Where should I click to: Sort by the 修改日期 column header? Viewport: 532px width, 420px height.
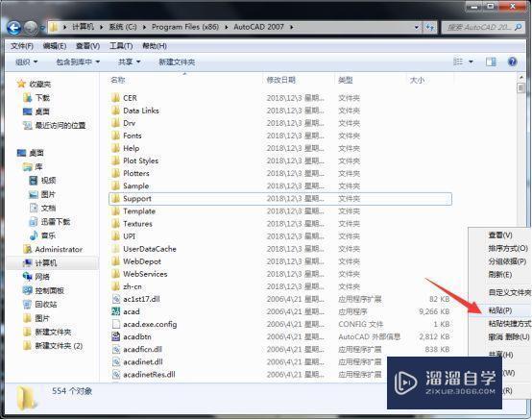pyautogui.click(x=281, y=80)
